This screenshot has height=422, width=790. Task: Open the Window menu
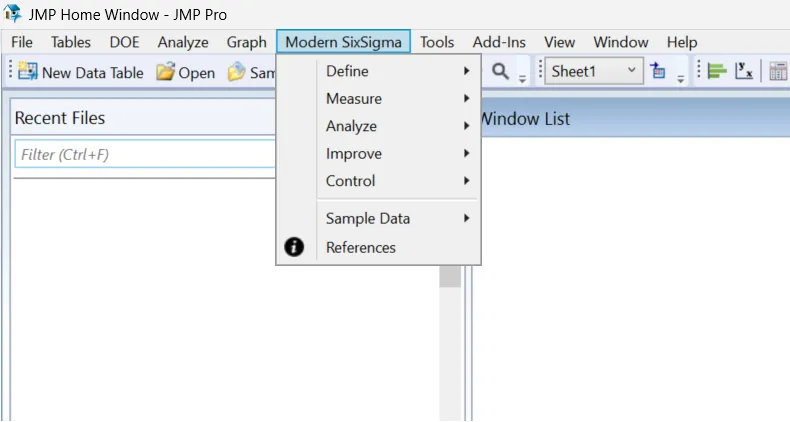click(621, 42)
